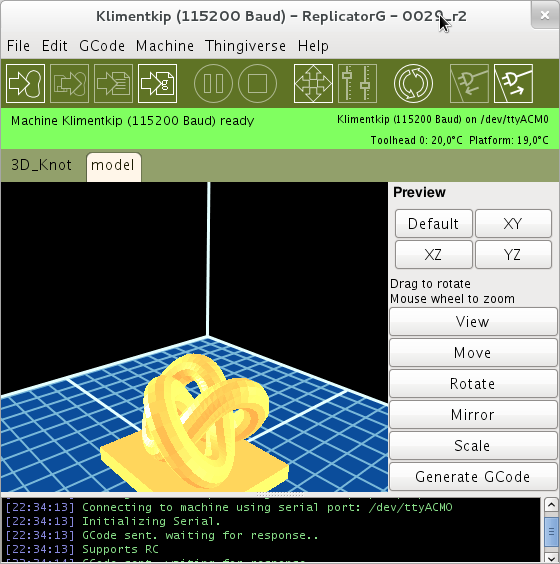
Task: Click the Pause build button
Action: click(213, 83)
